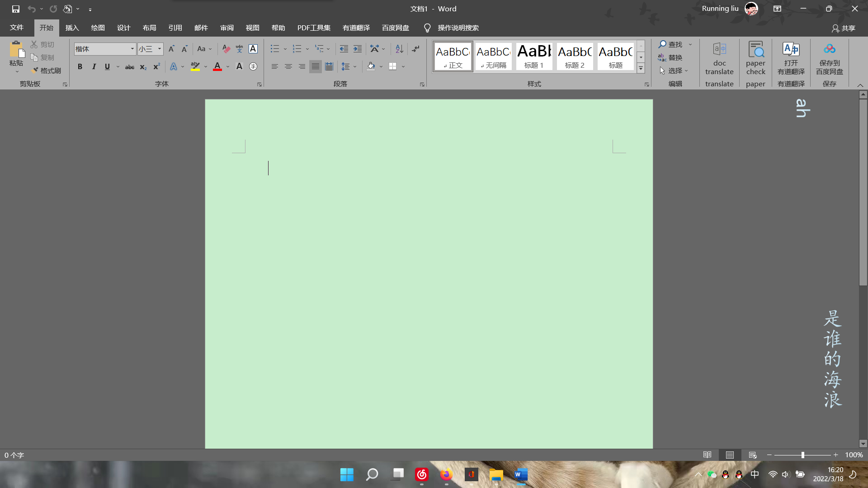The image size is (868, 488).
Task: Switch to the 插入 ribbon tab
Action: pos(72,28)
